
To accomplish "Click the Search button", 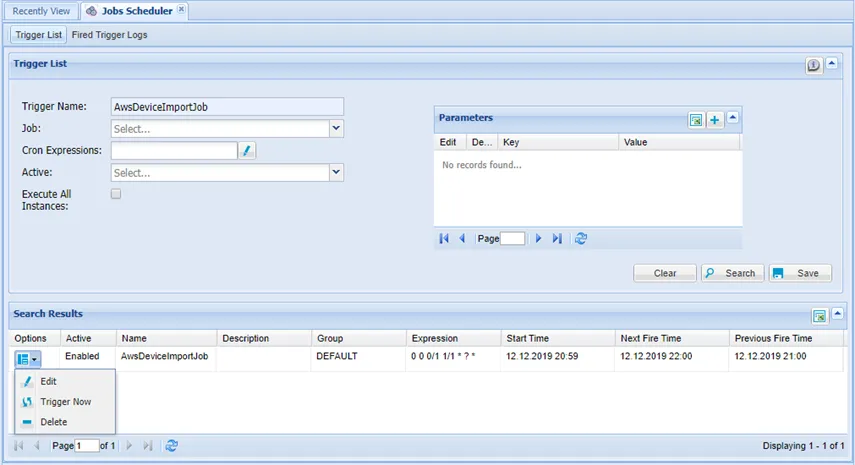I will click(x=732, y=273).
